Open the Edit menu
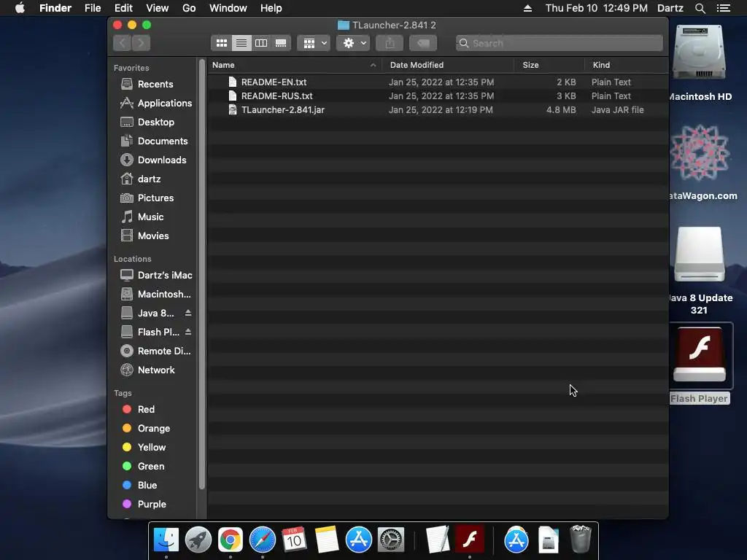The image size is (747, 560). point(123,8)
